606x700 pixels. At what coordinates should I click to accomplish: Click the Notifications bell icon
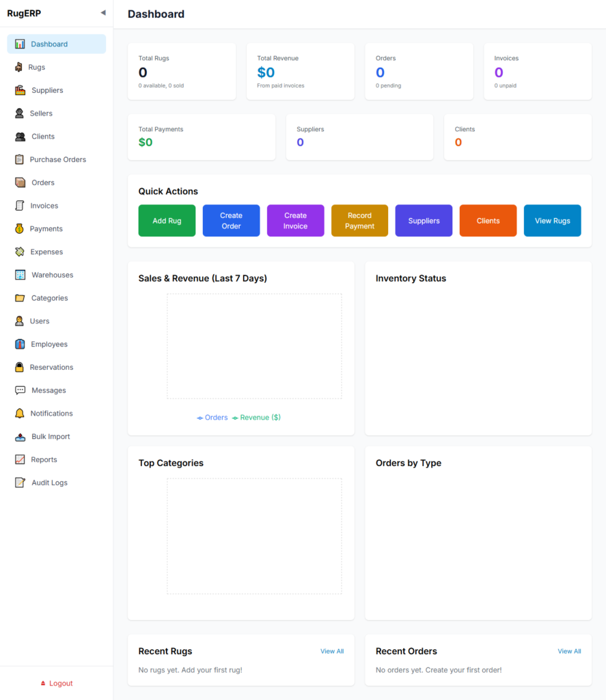point(19,414)
